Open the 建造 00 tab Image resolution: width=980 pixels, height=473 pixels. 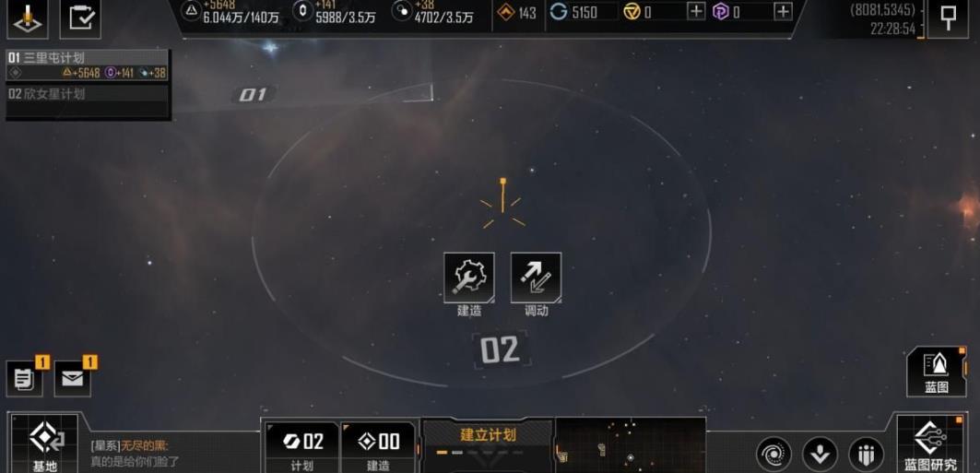tap(378, 447)
